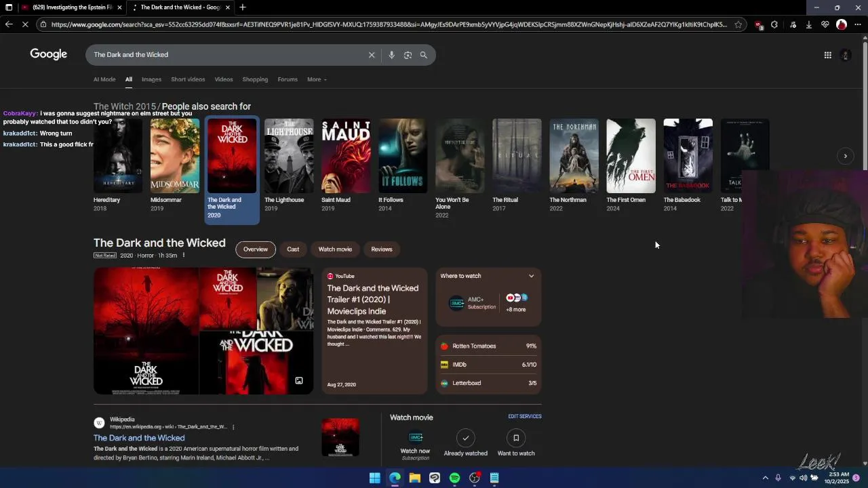The height and width of the screenshot is (488, 868).
Task: Close The Dark and the Wicked tab
Action: pos(227,7)
